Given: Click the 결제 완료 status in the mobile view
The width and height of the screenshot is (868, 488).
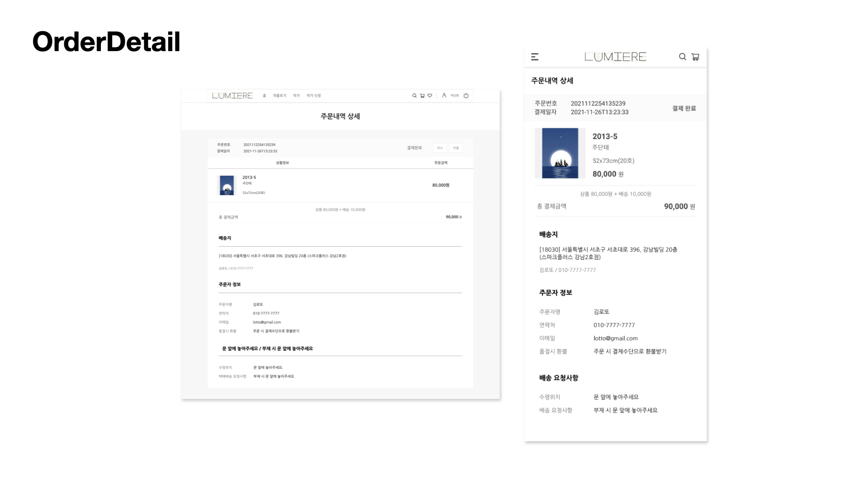Looking at the screenshot, I should 684,108.
